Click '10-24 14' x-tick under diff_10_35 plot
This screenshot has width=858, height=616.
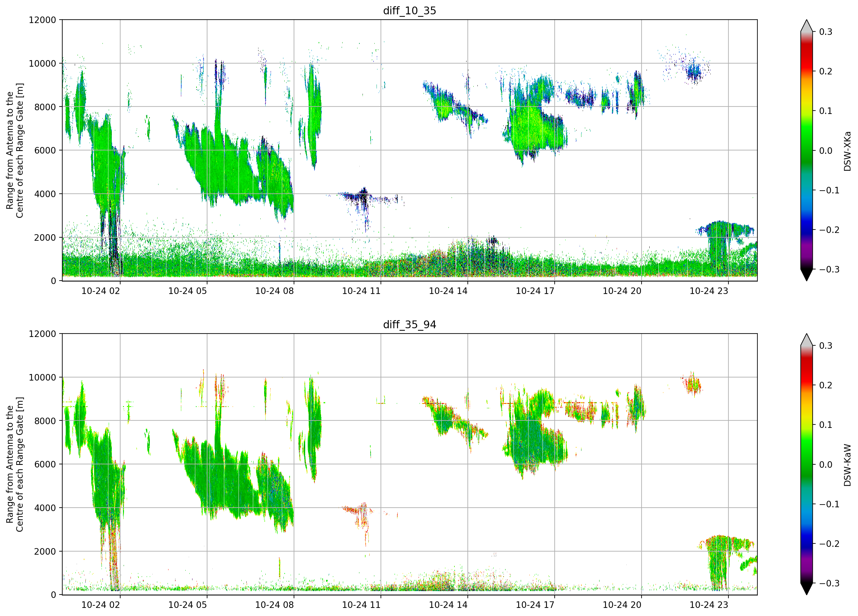click(448, 291)
